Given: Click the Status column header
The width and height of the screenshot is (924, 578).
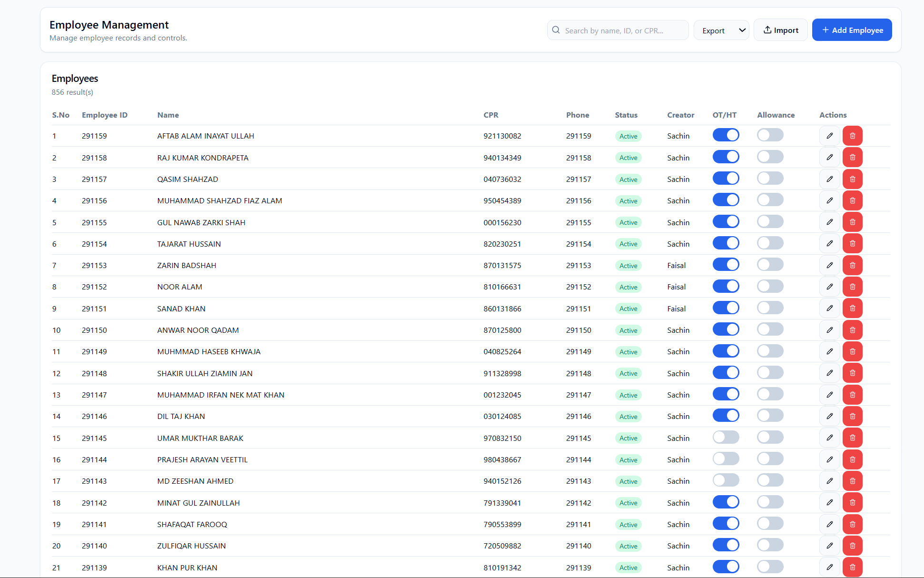Looking at the screenshot, I should [x=626, y=115].
